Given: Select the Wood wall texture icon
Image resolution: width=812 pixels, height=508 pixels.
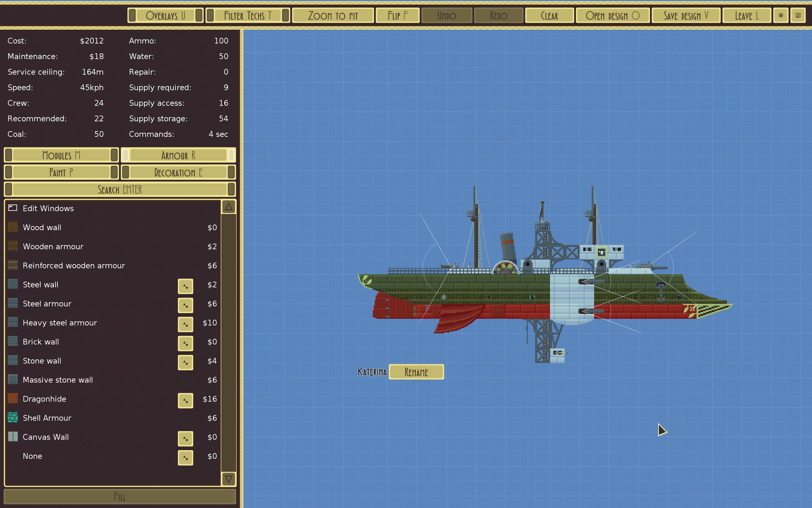Looking at the screenshot, I should (x=13, y=227).
